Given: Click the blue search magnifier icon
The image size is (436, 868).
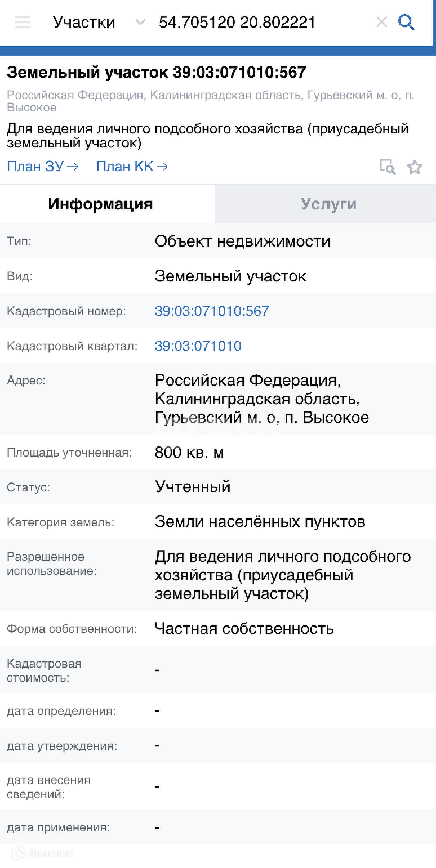Looking at the screenshot, I should pos(406,23).
